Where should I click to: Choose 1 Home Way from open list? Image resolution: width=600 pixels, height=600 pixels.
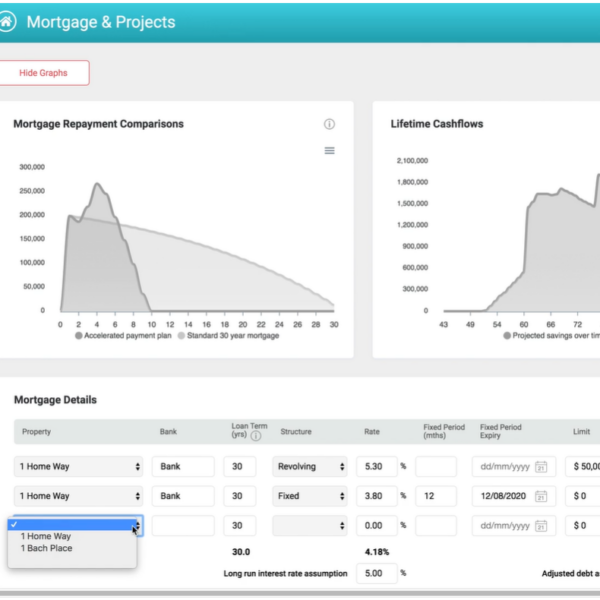click(45, 537)
